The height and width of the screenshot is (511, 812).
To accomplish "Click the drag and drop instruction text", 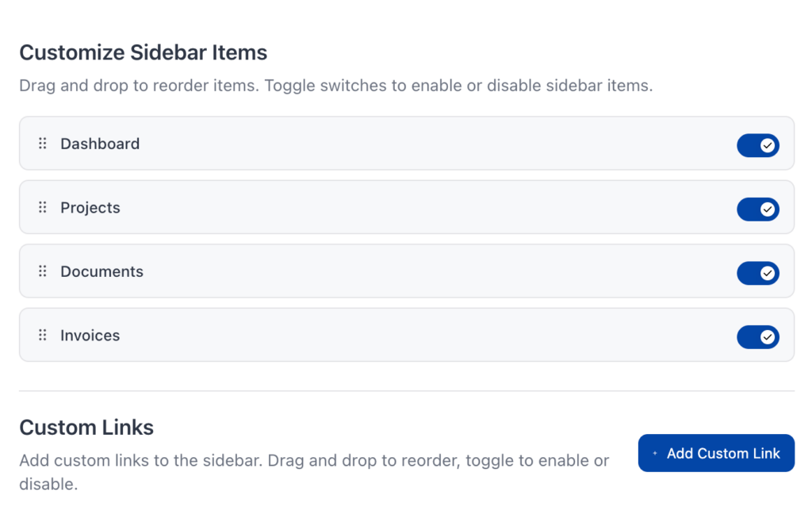I will (x=335, y=85).
